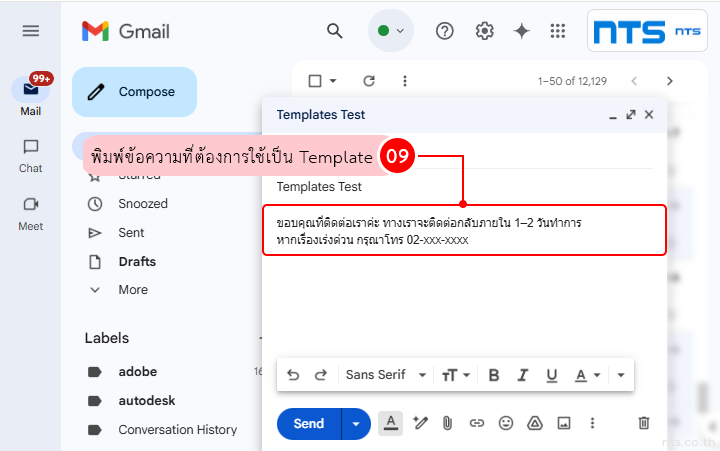Click the attach files paperclip icon

tap(448, 423)
